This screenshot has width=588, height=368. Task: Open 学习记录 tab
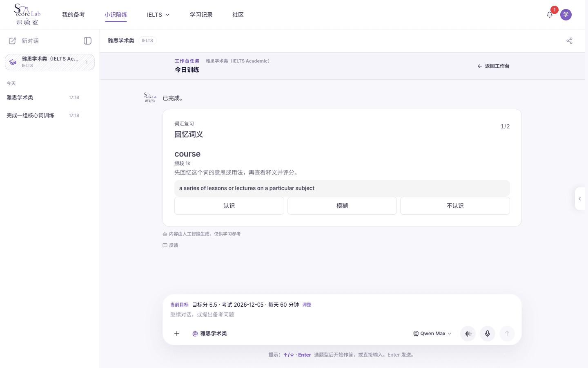pyautogui.click(x=201, y=15)
